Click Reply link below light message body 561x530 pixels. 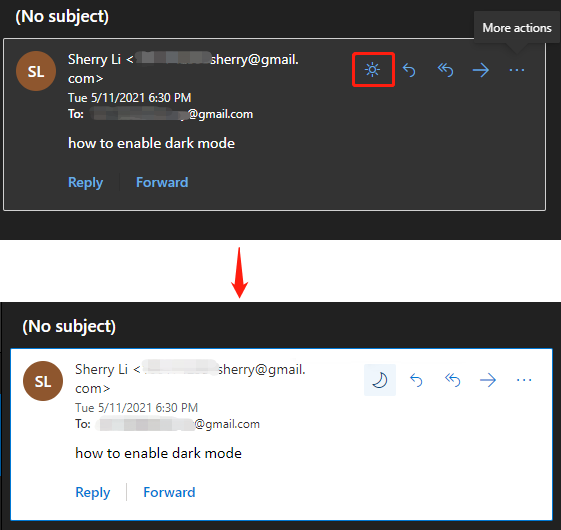93,492
